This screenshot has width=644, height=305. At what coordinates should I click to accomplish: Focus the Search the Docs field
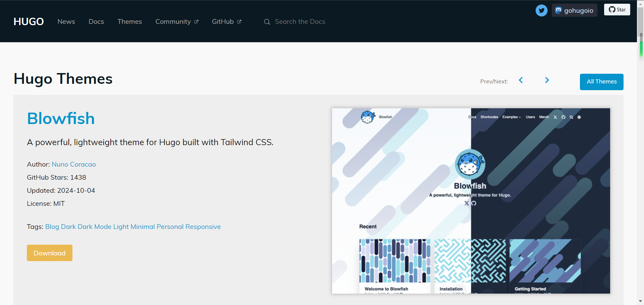(300, 21)
